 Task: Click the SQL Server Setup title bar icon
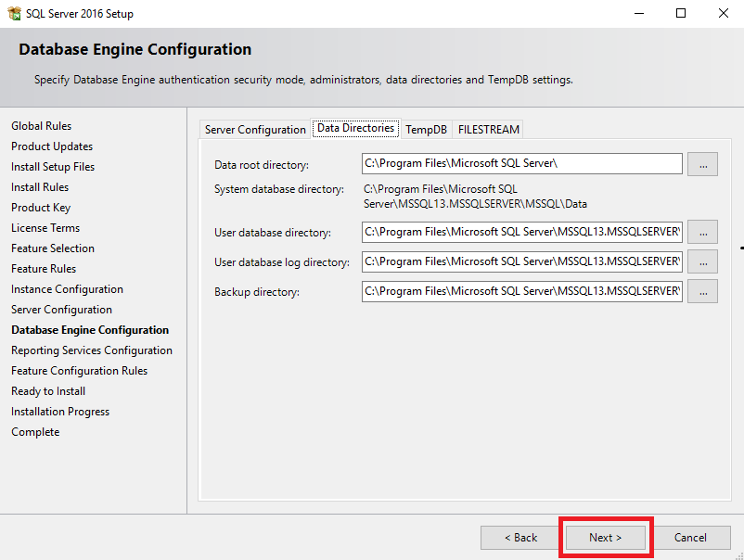coord(14,13)
